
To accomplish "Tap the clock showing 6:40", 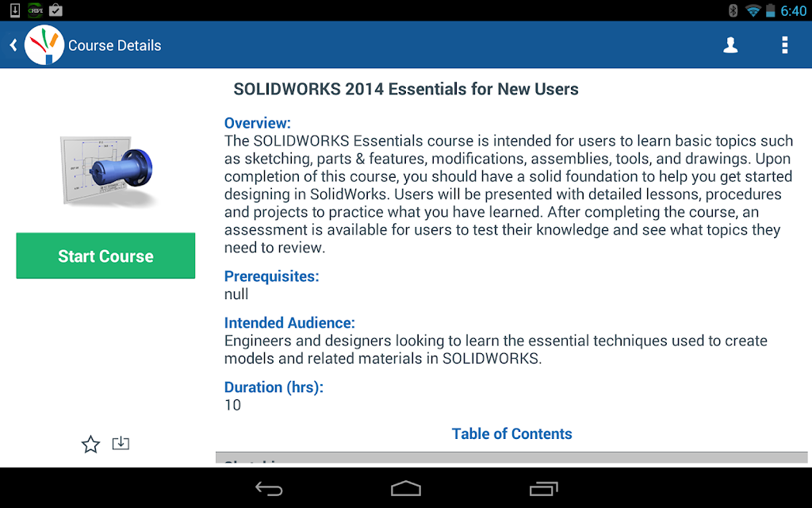I will [x=793, y=10].
